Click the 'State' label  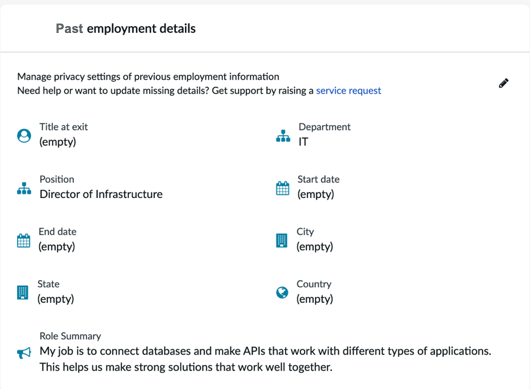(x=48, y=284)
